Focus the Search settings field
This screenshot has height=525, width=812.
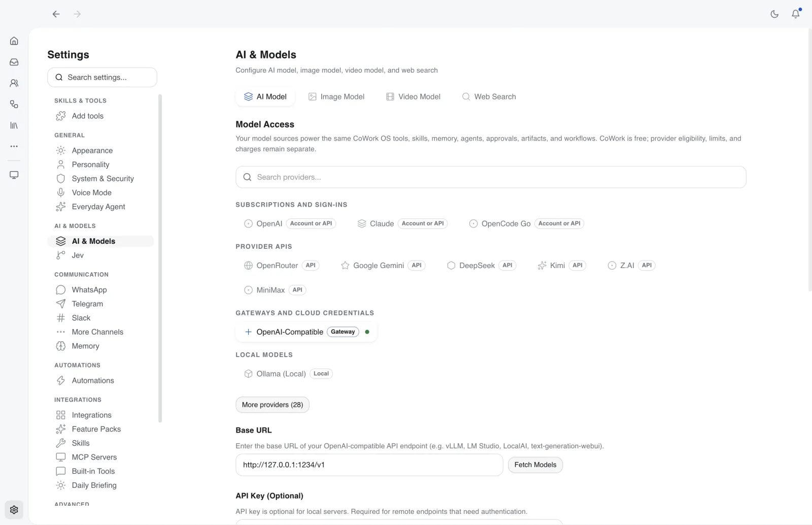coord(102,77)
